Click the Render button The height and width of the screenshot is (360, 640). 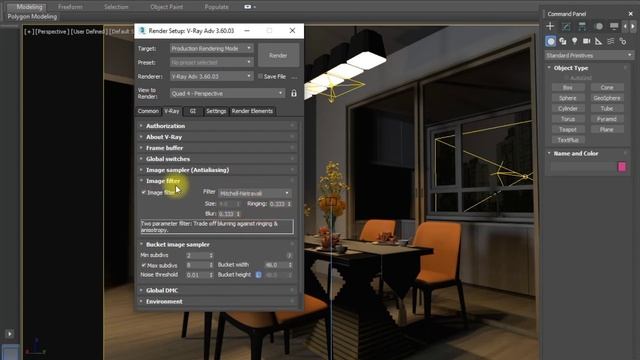[278, 55]
